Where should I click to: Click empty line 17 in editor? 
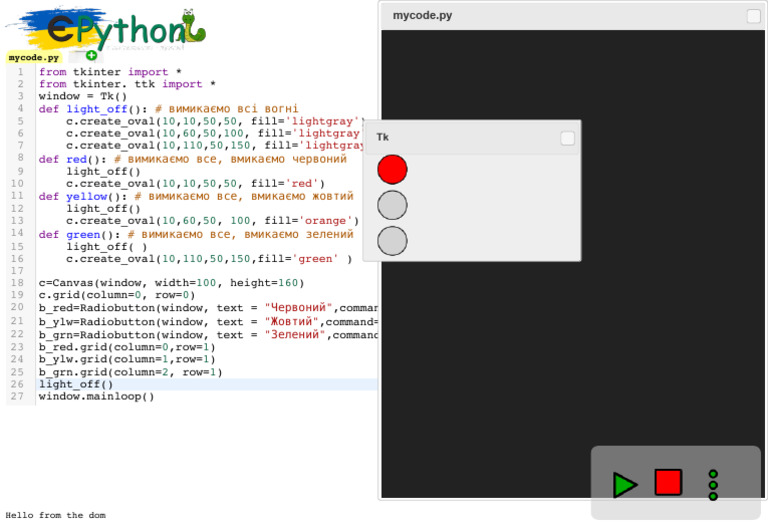pyautogui.click(x=206, y=271)
